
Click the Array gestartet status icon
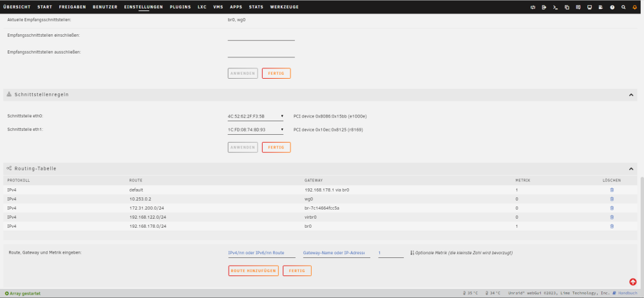click(6, 293)
